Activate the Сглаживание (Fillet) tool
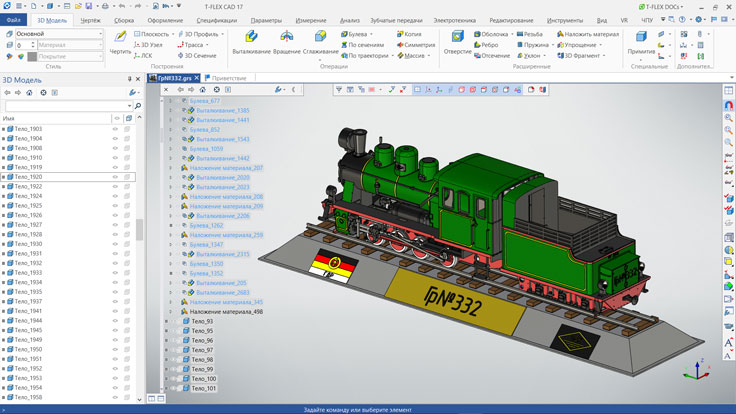 pyautogui.click(x=321, y=37)
